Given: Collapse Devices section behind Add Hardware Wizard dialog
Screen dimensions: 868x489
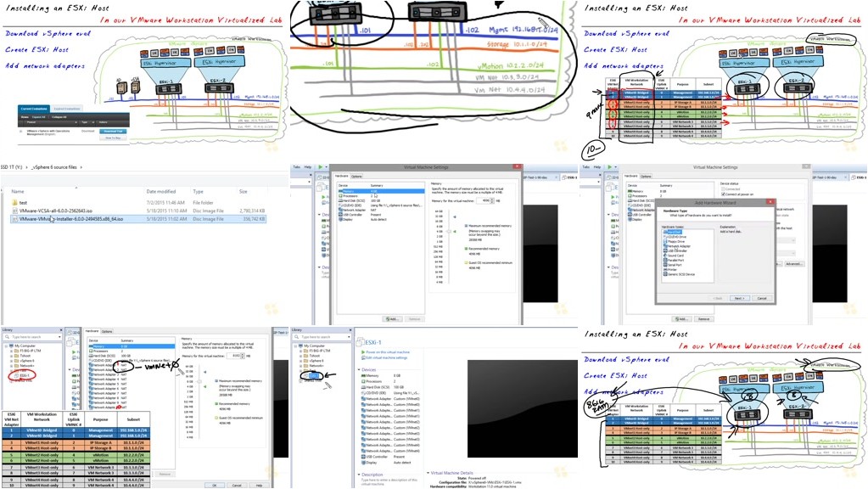Looking at the screenshot, I should [609, 214].
